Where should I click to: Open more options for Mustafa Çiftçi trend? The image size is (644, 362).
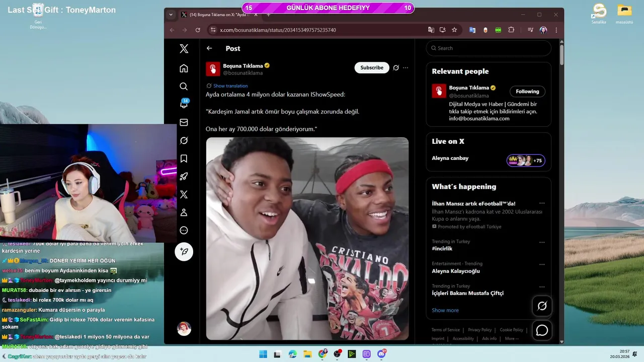coord(542,286)
